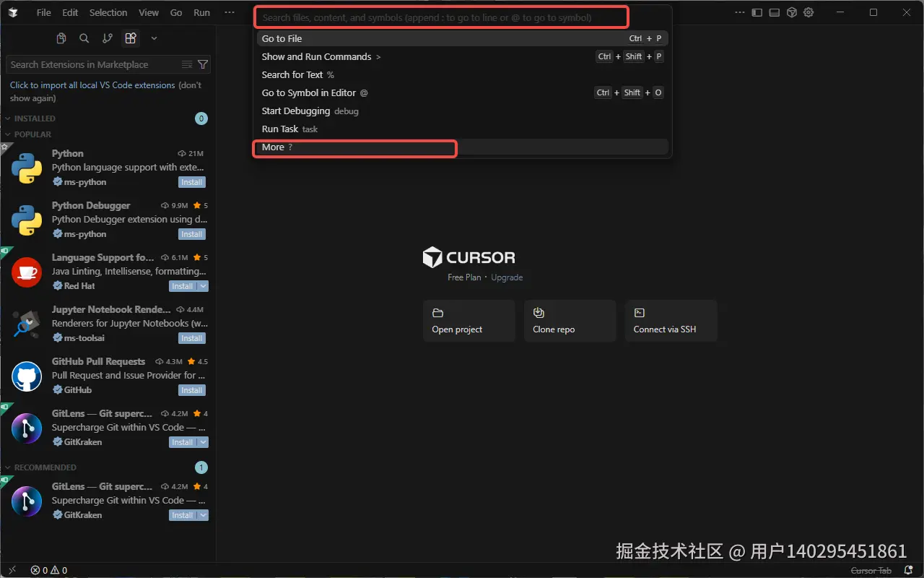The image size is (924, 578).
Task: Open the errors and warnings status indicator
Action: click(49, 570)
